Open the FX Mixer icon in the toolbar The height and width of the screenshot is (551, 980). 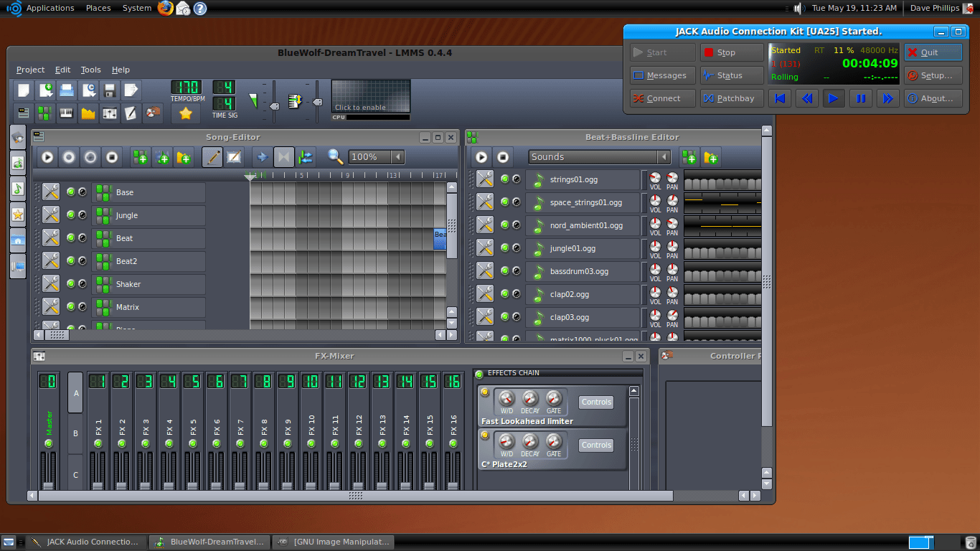[110, 113]
